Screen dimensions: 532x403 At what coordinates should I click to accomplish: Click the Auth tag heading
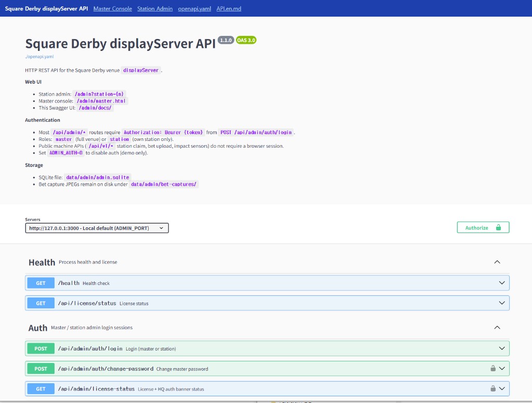coord(37,328)
